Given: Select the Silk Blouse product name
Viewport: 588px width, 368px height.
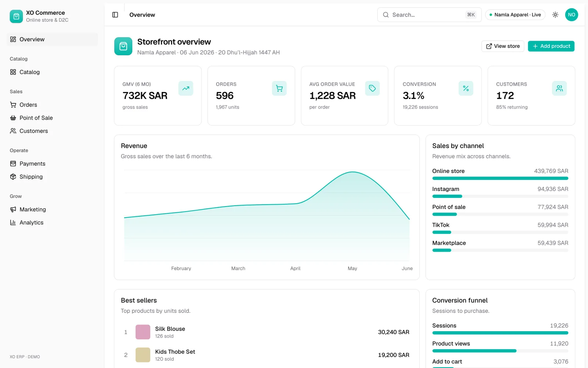Looking at the screenshot, I should click(170, 329).
